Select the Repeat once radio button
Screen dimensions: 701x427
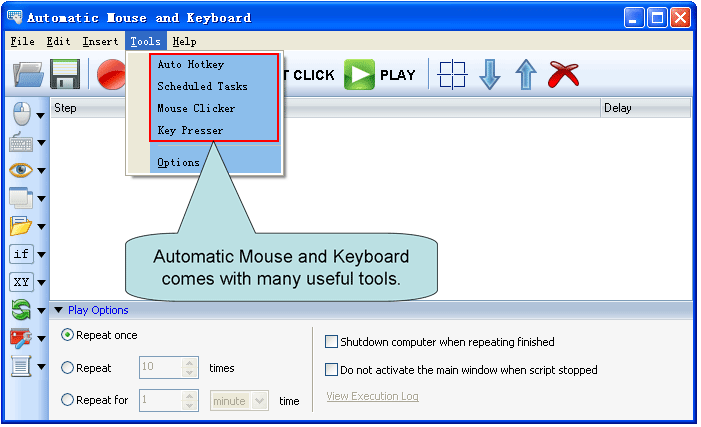(x=67, y=335)
